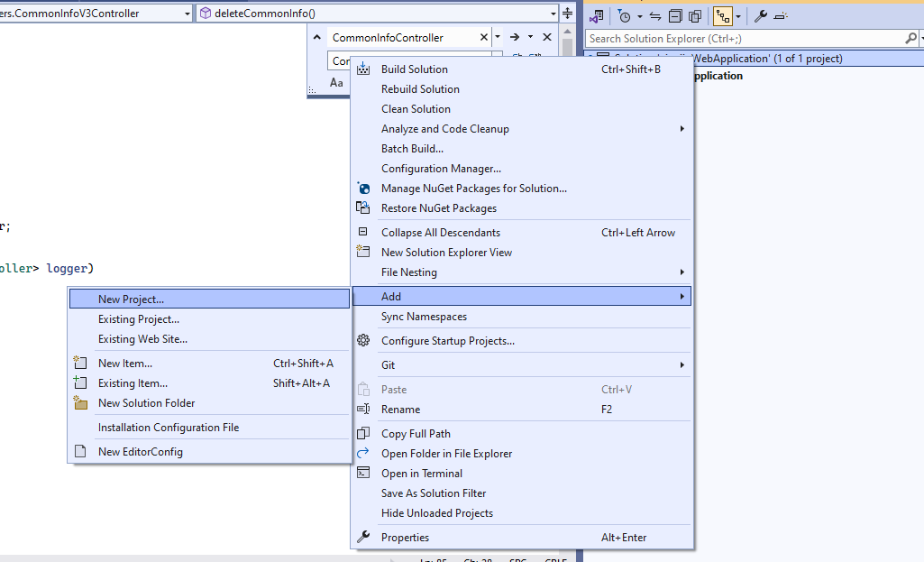The width and height of the screenshot is (924, 562).
Task: Click the Preview Selected Items icon
Action: click(x=696, y=14)
